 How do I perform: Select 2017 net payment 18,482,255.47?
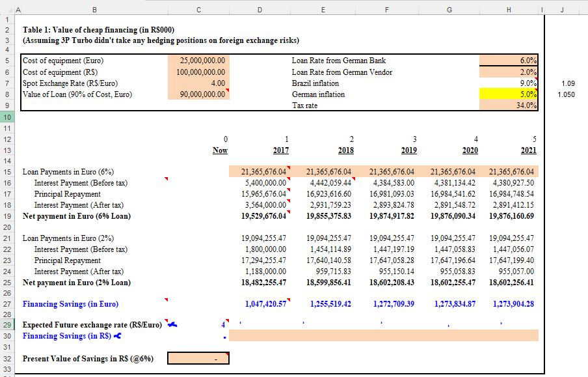(260, 283)
